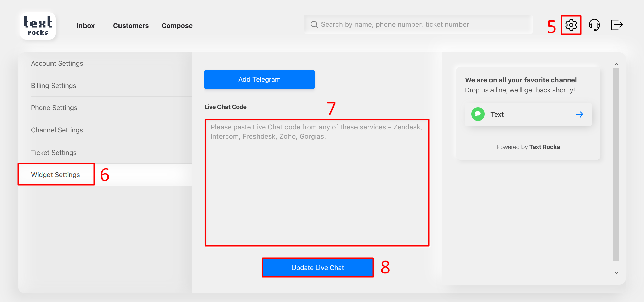Viewport: 644px width, 302px height.
Task: Click the magnifier icon in search bar
Action: click(314, 24)
